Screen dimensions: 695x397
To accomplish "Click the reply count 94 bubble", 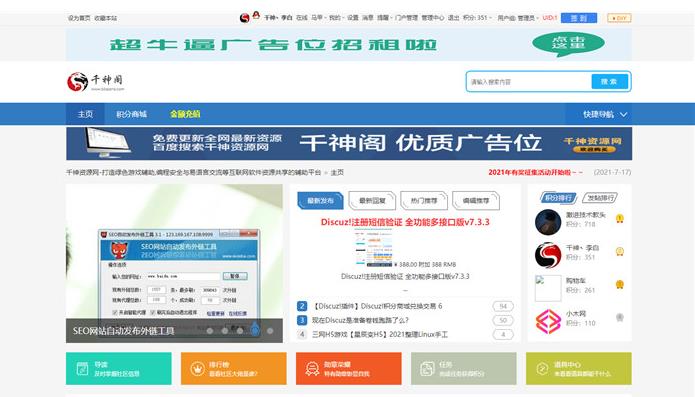I will [x=503, y=306].
